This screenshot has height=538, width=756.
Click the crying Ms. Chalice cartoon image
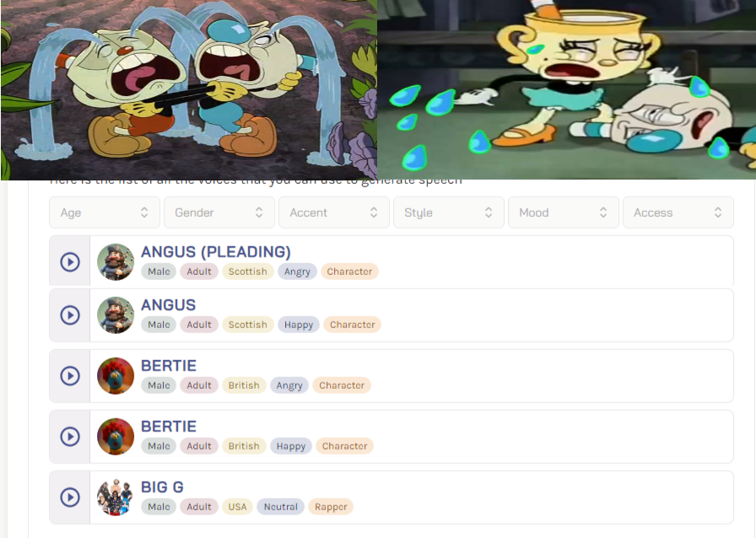(x=566, y=89)
